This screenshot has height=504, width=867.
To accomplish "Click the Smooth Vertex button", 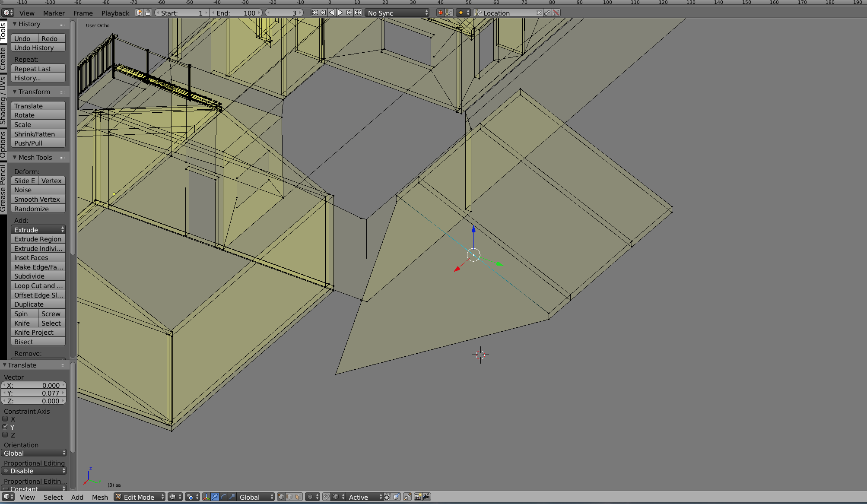I will coord(38,200).
